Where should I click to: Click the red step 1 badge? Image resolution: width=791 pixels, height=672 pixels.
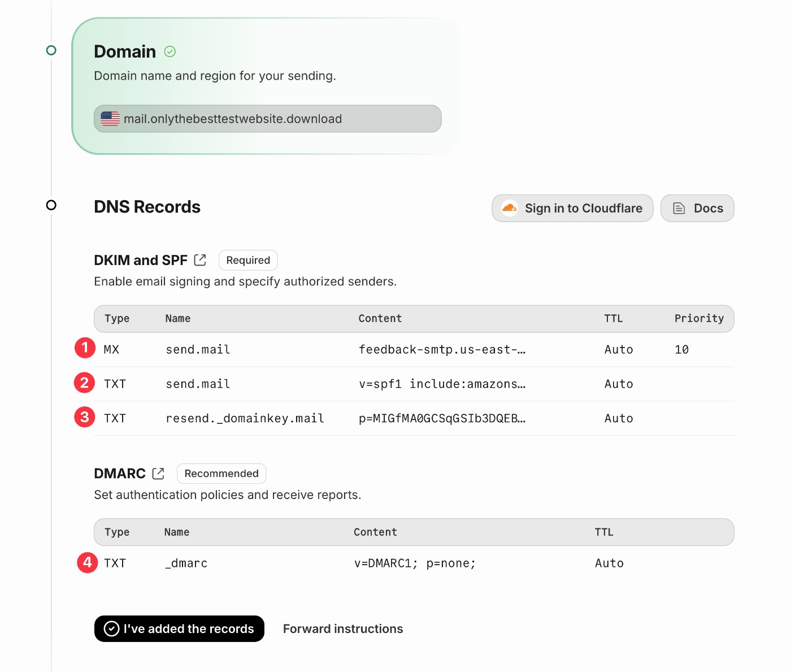[x=85, y=348]
